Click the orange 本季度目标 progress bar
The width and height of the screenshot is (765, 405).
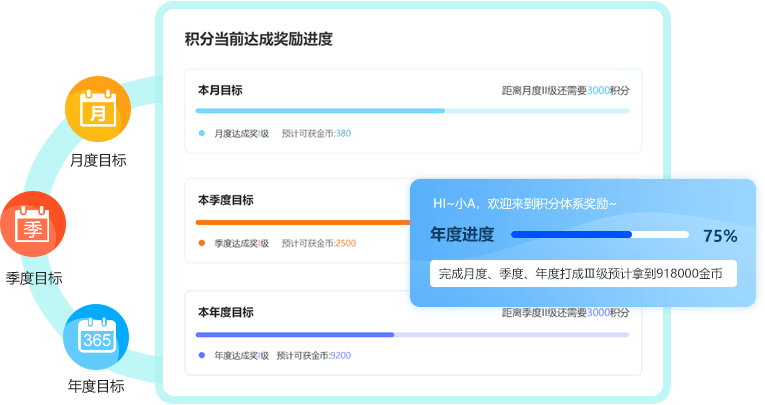coord(303,223)
